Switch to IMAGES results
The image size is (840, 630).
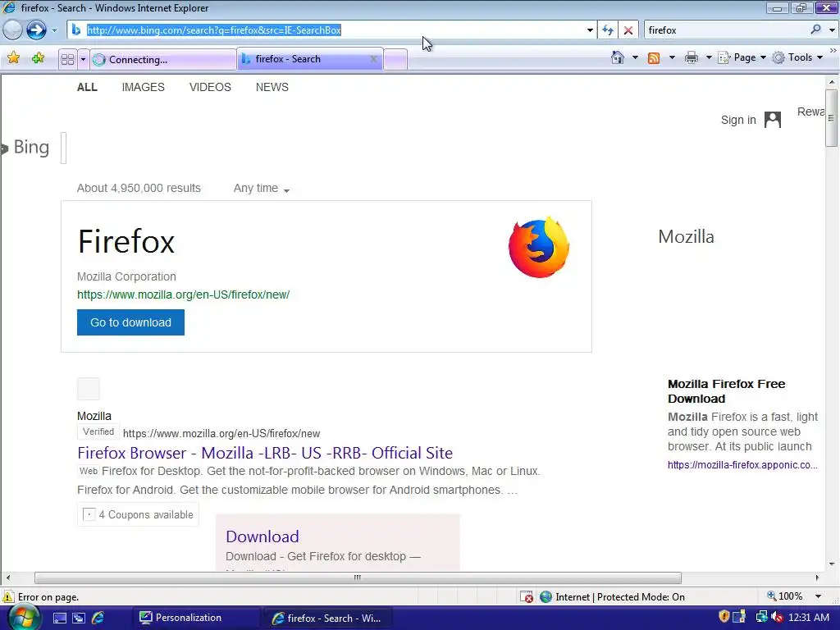pos(143,87)
